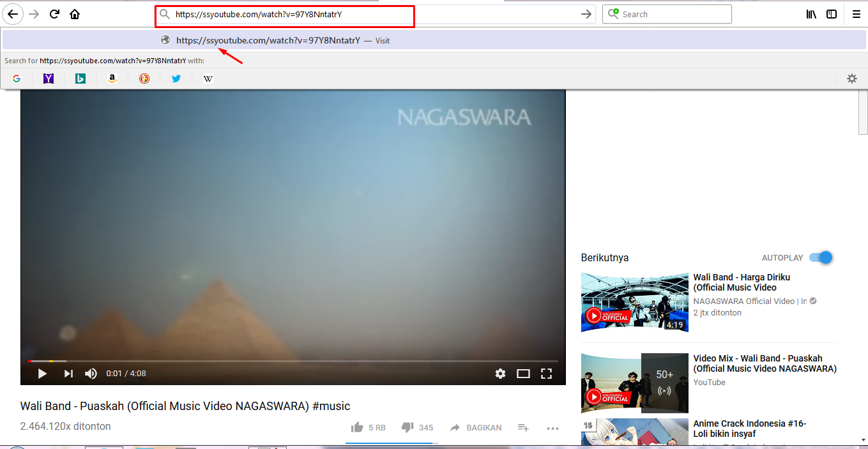The width and height of the screenshot is (868, 449).
Task: Reload the page with the refresh icon
Action: click(x=55, y=14)
